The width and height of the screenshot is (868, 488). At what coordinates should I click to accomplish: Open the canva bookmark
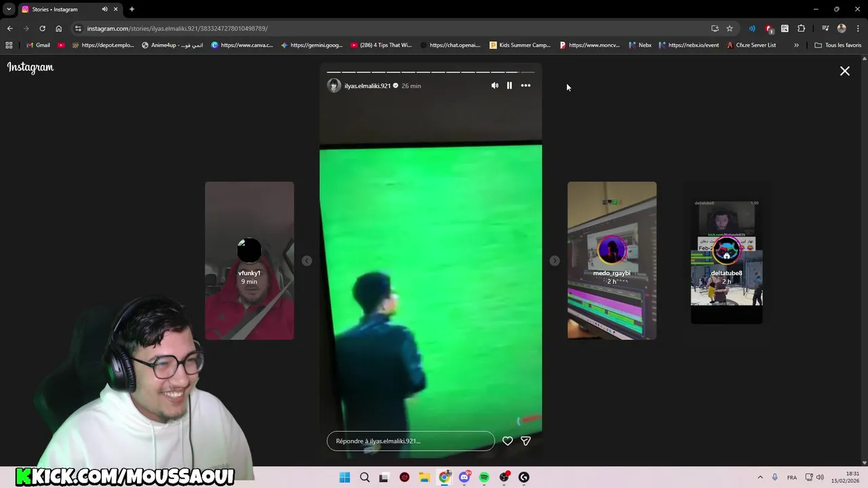tap(242, 45)
